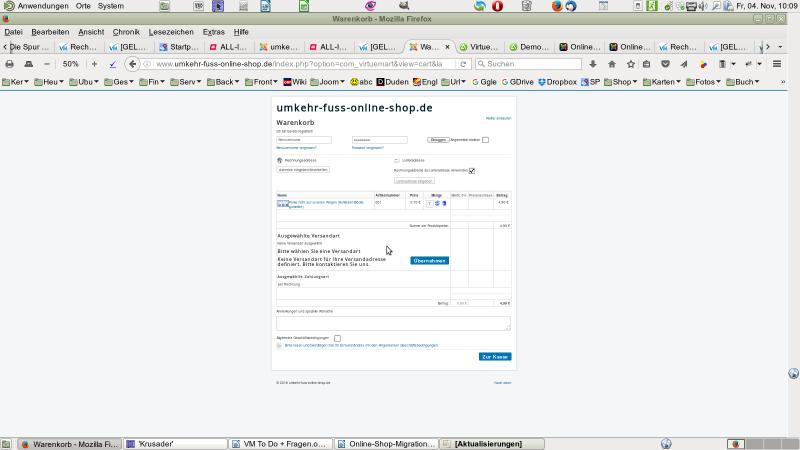Click the zoom in plus icon
This screenshot has height=450, width=800.
click(x=95, y=64)
